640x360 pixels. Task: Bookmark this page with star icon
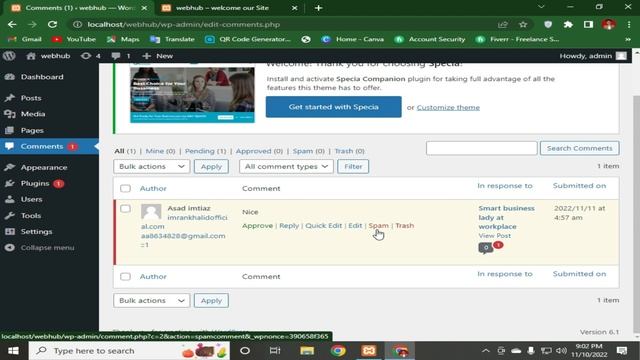pyautogui.click(x=523, y=24)
